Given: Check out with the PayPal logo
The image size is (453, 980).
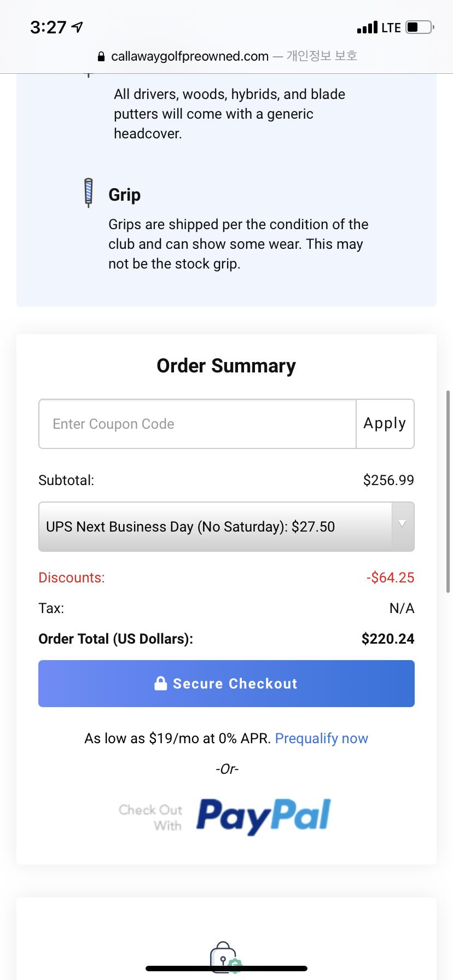Looking at the screenshot, I should pyautogui.click(x=263, y=816).
